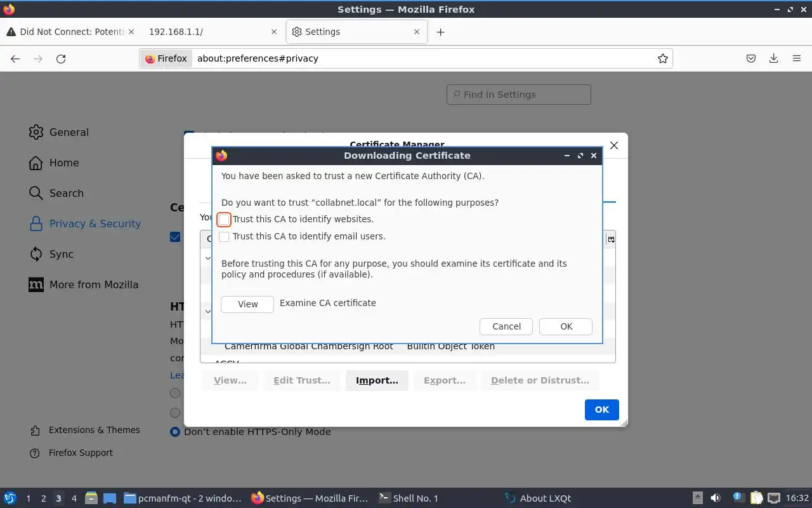Click the Delete or Distrust… button
The width and height of the screenshot is (812, 508).
[x=540, y=380]
